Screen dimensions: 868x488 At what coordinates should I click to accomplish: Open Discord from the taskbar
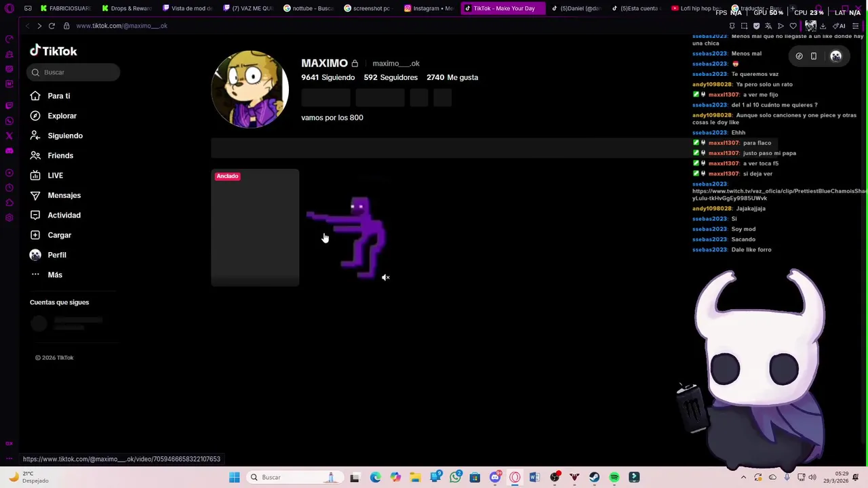(x=495, y=477)
